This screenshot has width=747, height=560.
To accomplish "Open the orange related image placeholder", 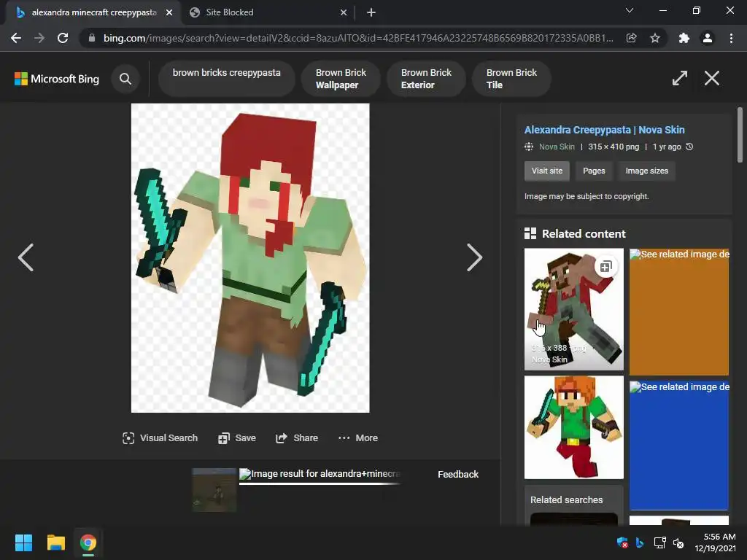I will pyautogui.click(x=679, y=312).
